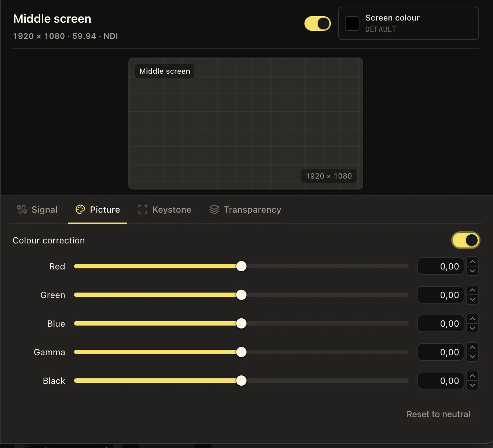Screen dimensions: 493x448
Task: Click the Transparency layers icon
Action: tap(214, 209)
